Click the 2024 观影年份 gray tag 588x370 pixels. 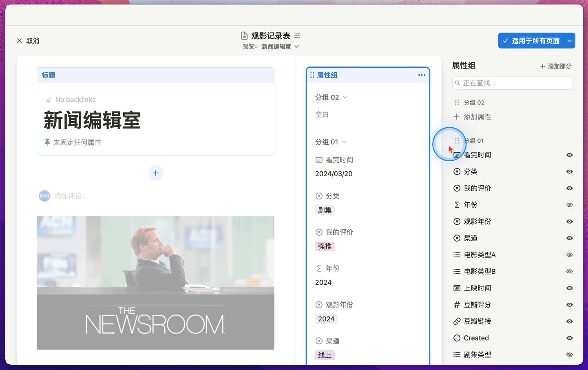pos(326,319)
